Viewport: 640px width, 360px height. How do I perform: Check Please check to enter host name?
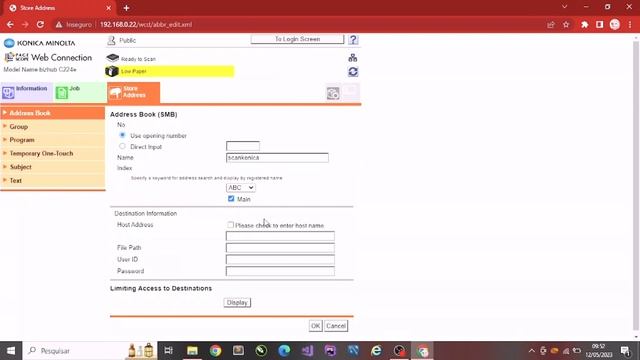point(231,225)
